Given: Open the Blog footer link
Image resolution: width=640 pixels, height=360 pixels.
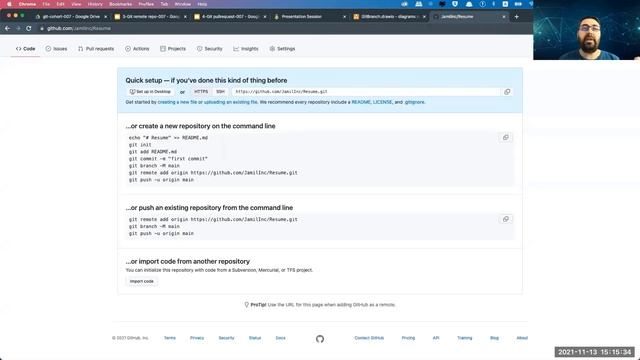Looking at the screenshot, I should (494, 338).
